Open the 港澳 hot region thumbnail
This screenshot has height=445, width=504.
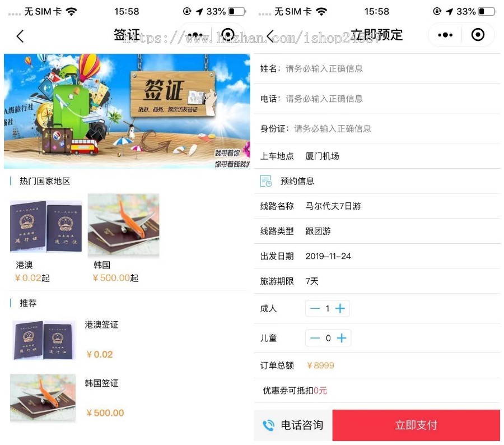[x=46, y=226]
